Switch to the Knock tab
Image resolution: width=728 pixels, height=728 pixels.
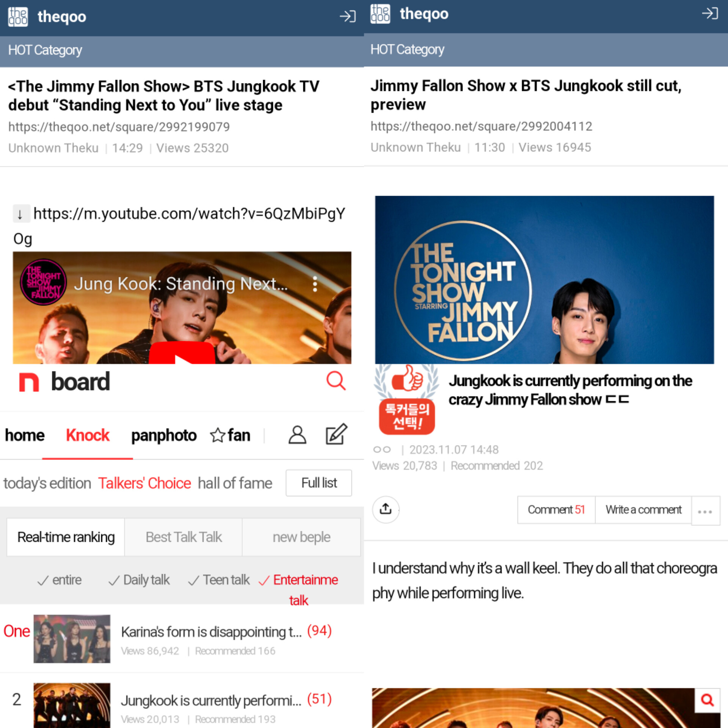point(88,435)
